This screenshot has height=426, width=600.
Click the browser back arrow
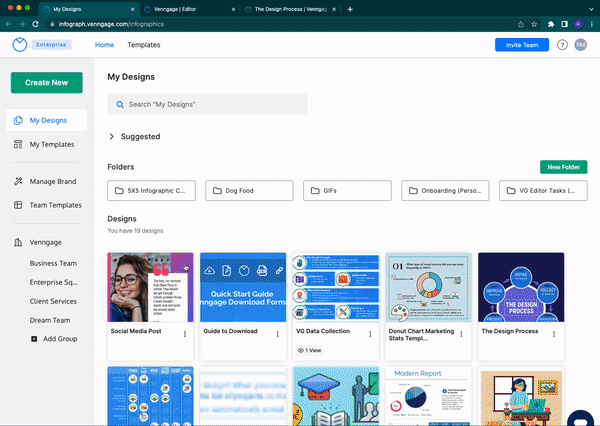(x=8, y=24)
